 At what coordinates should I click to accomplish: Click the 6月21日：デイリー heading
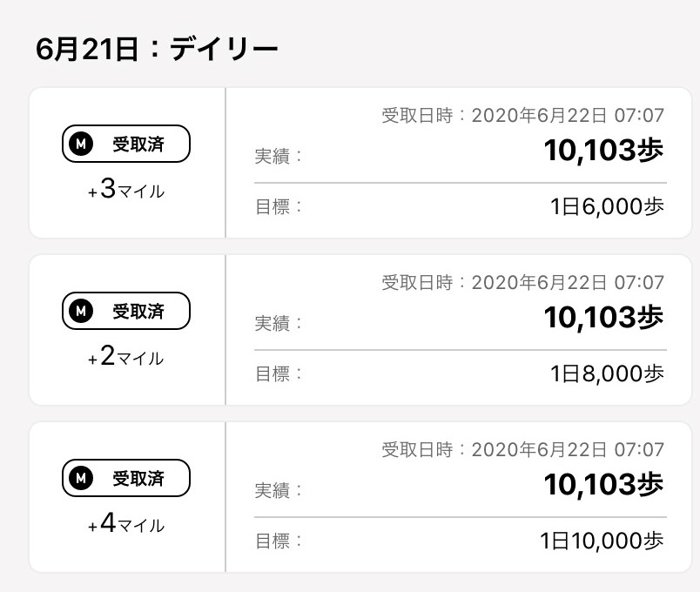[157, 49]
